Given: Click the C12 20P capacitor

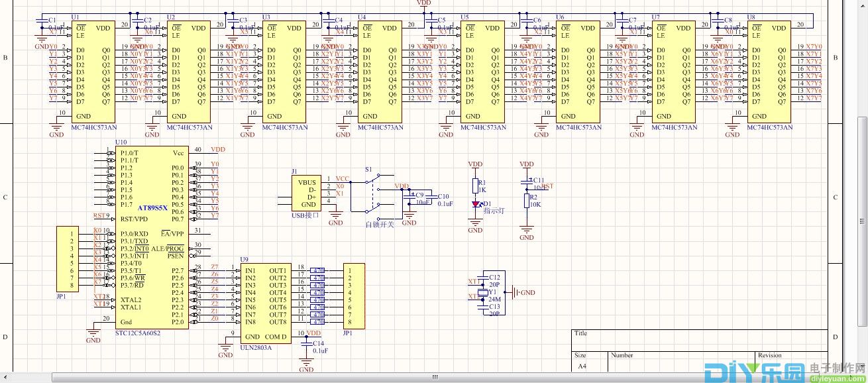Looking at the screenshot, I should [x=484, y=279].
